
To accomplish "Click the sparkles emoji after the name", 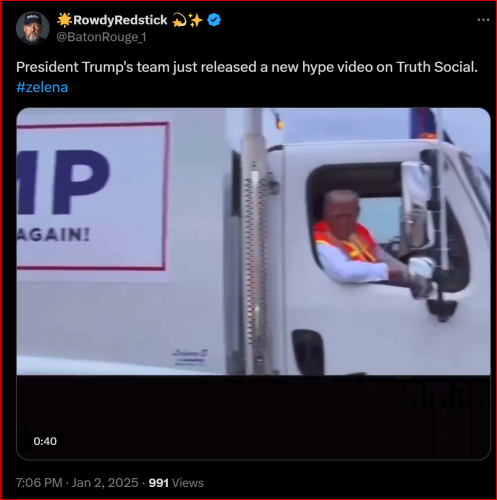I will point(196,20).
